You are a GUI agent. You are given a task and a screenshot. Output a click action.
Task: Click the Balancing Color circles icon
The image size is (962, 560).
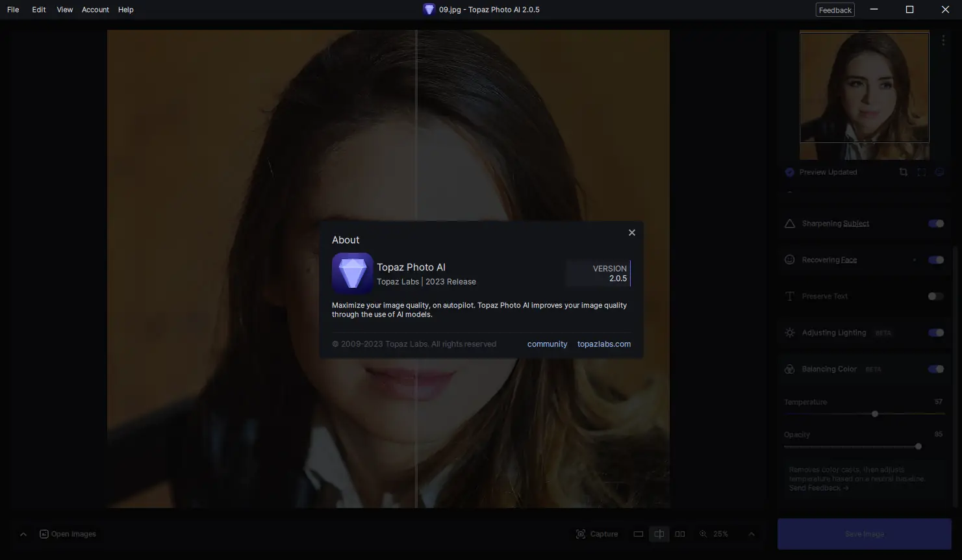790,369
